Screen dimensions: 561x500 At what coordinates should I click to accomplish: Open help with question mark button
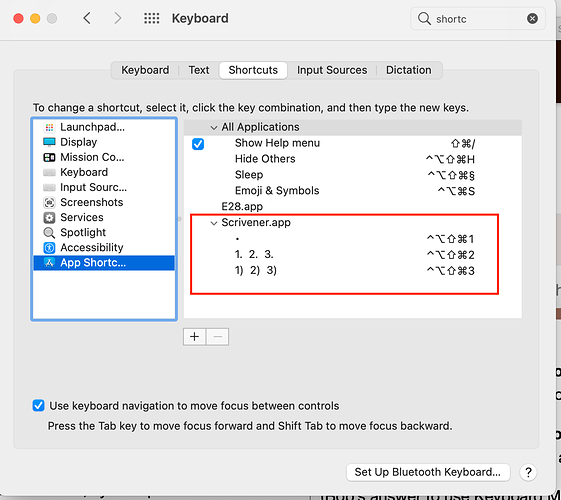(x=528, y=472)
